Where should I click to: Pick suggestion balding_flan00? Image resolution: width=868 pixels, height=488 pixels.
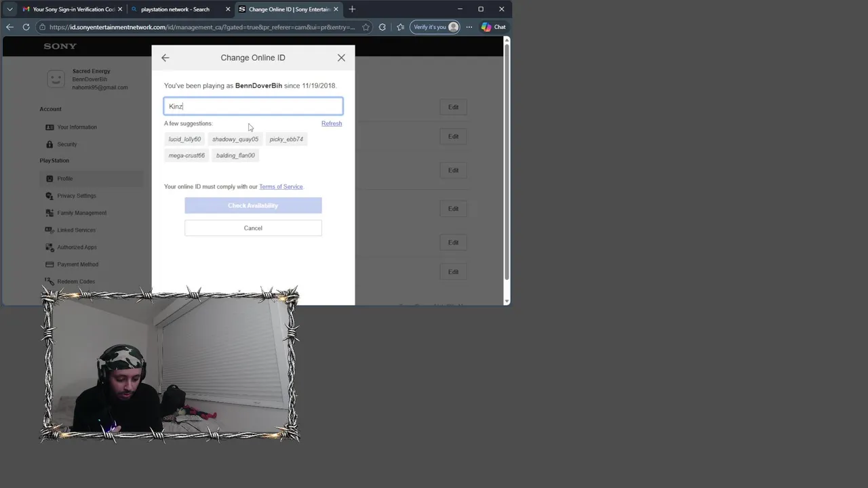coord(235,155)
